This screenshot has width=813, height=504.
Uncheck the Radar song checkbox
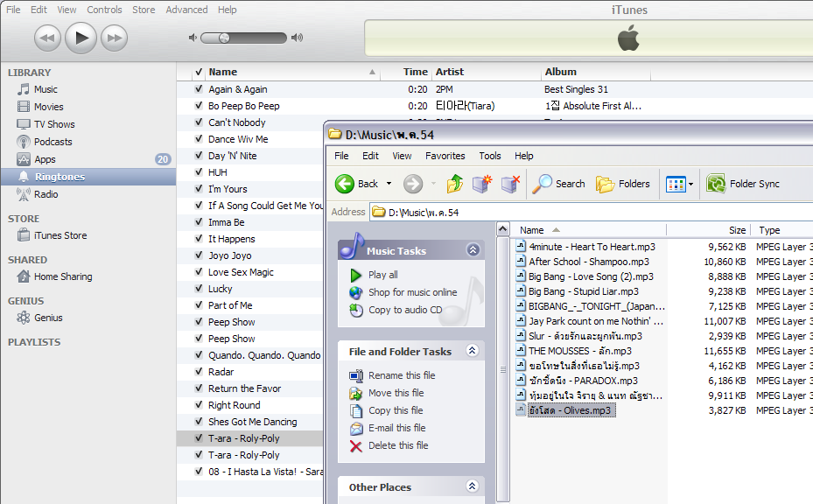(x=199, y=372)
